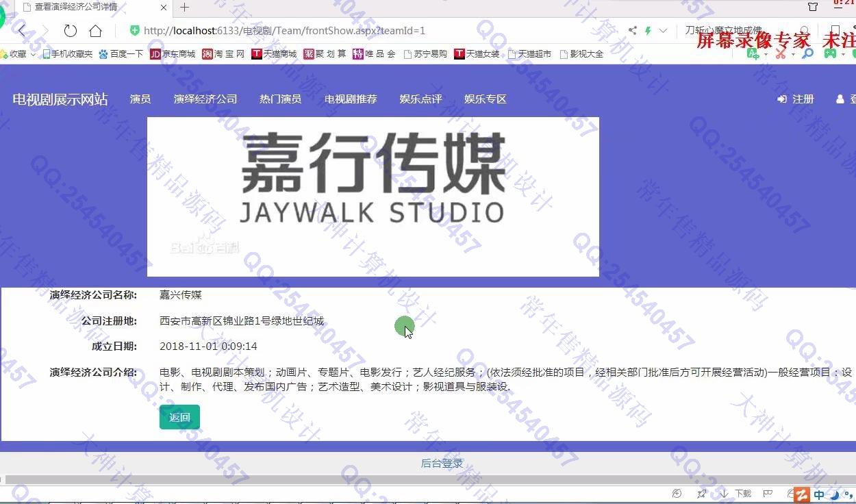
Task: Click the green lightning speed-mode icon
Action: (x=648, y=31)
